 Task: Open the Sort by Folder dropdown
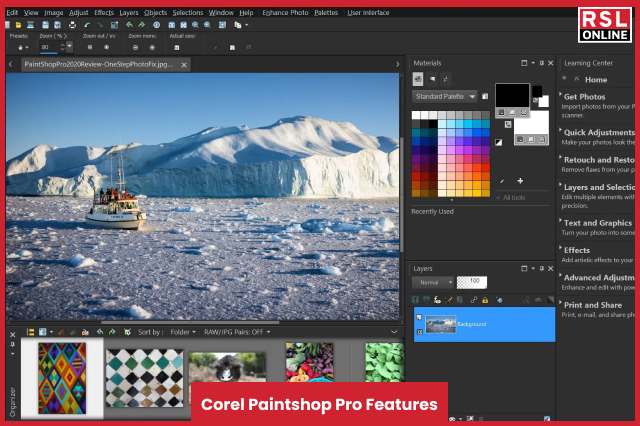(x=183, y=332)
